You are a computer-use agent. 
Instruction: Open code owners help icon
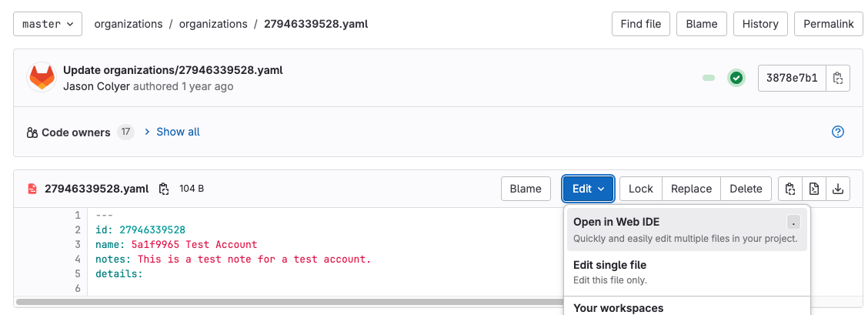(x=838, y=132)
